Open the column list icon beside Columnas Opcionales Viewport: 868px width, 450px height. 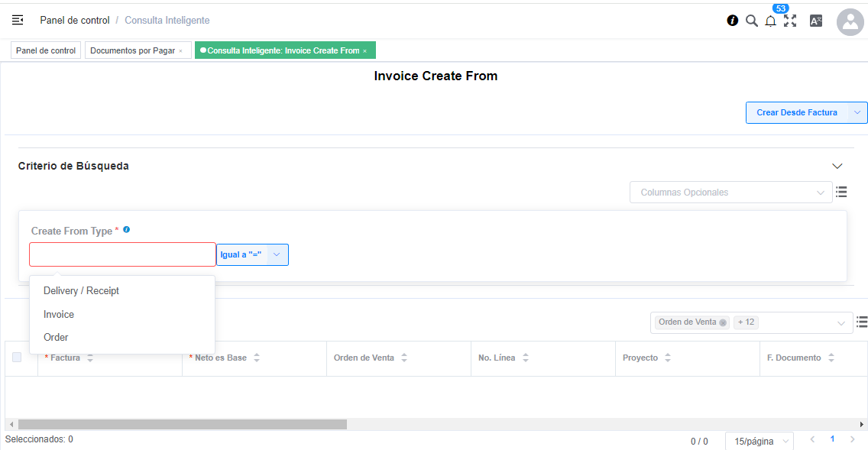[841, 192]
